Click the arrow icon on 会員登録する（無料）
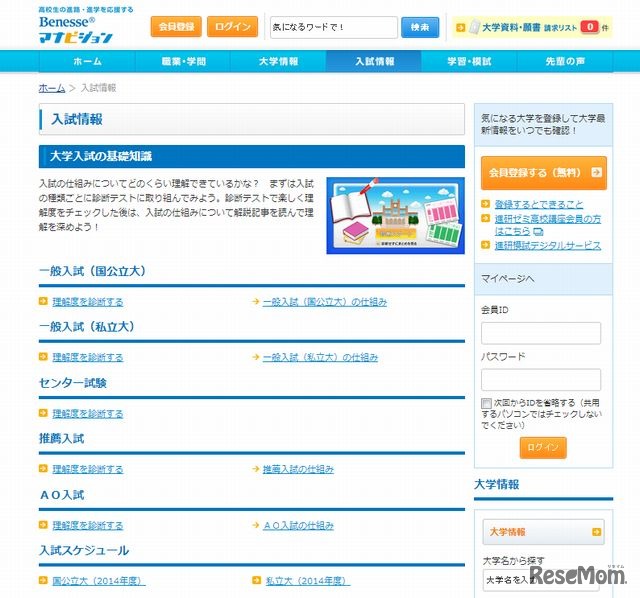This screenshot has height=598, width=640. (596, 172)
